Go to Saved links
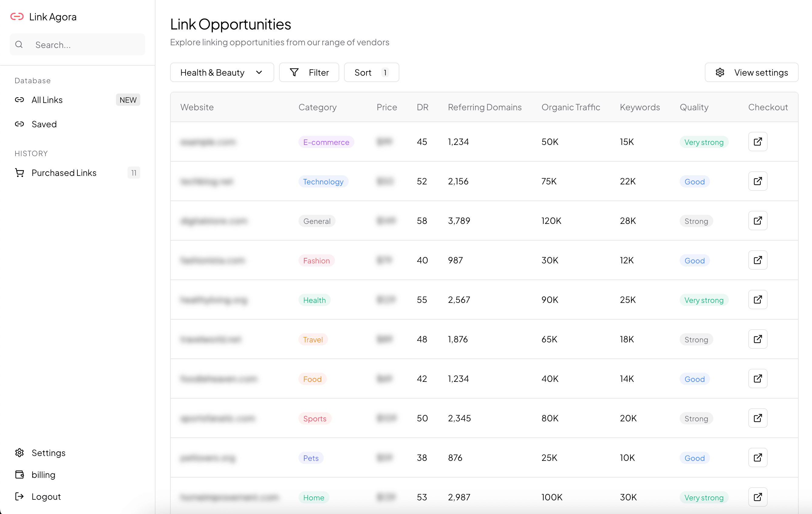The width and height of the screenshot is (812, 514). (44, 124)
